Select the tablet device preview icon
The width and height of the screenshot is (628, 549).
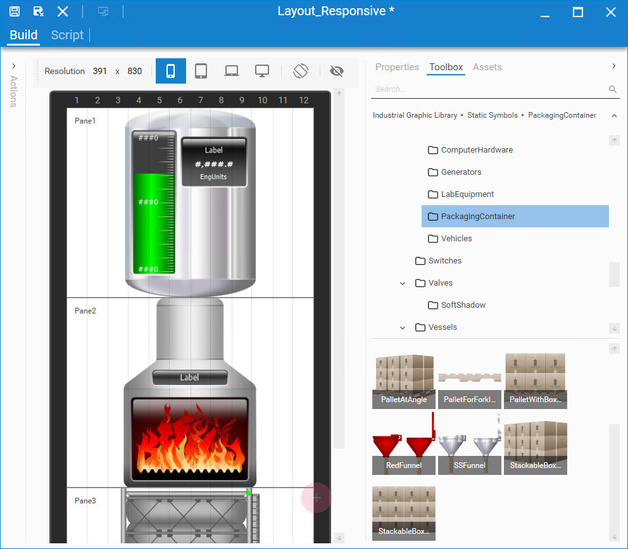(200, 71)
